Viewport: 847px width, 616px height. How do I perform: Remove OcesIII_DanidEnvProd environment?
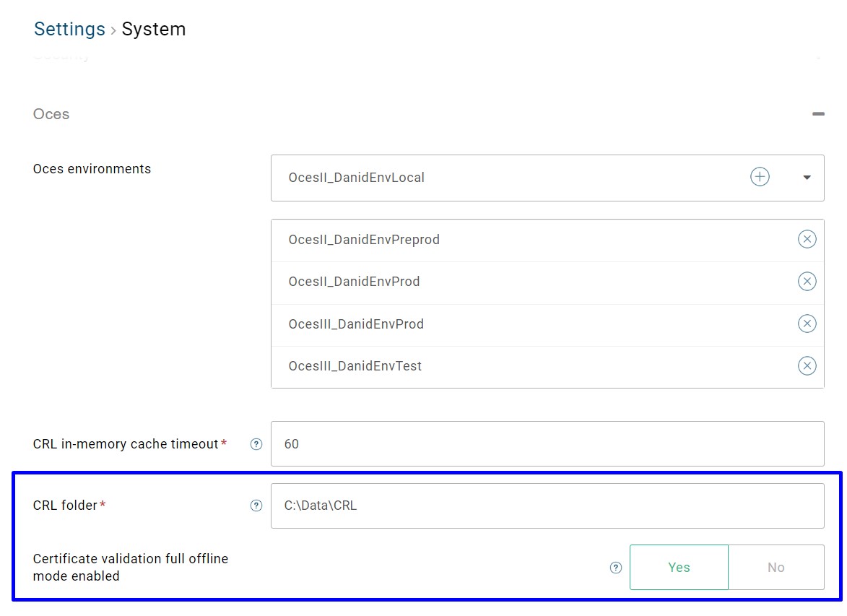pos(807,324)
